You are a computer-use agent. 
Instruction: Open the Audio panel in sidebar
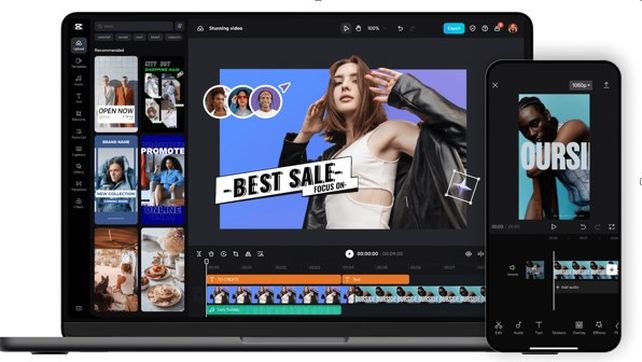tap(79, 80)
